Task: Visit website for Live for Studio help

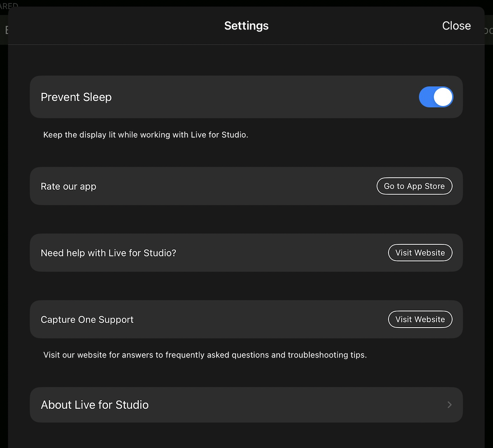Action: click(420, 252)
